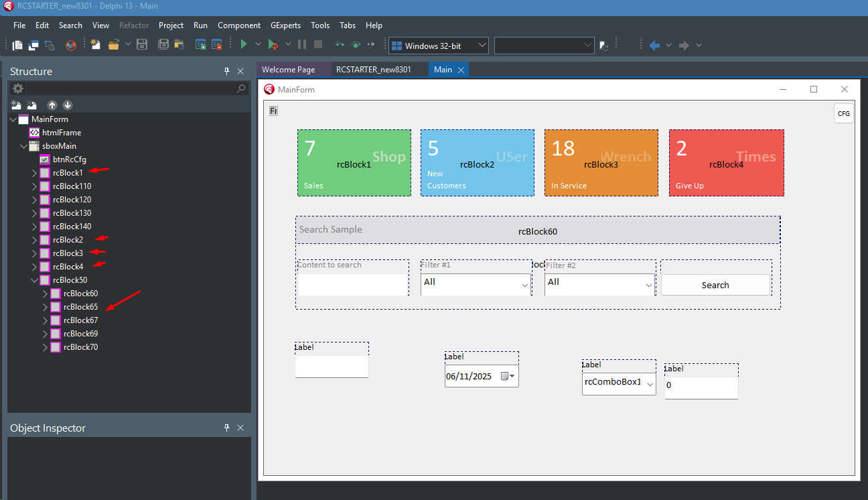Click the back navigation blue arrow

[654, 45]
